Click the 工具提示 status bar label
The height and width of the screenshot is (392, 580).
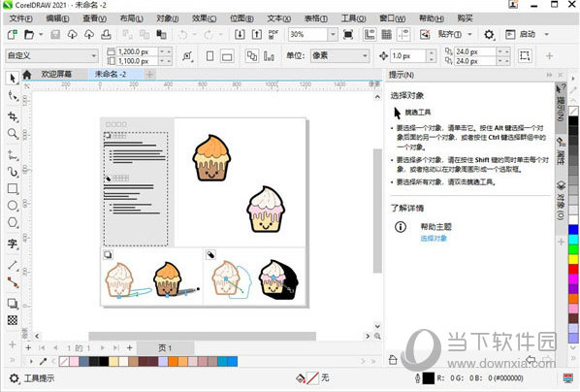(39, 378)
